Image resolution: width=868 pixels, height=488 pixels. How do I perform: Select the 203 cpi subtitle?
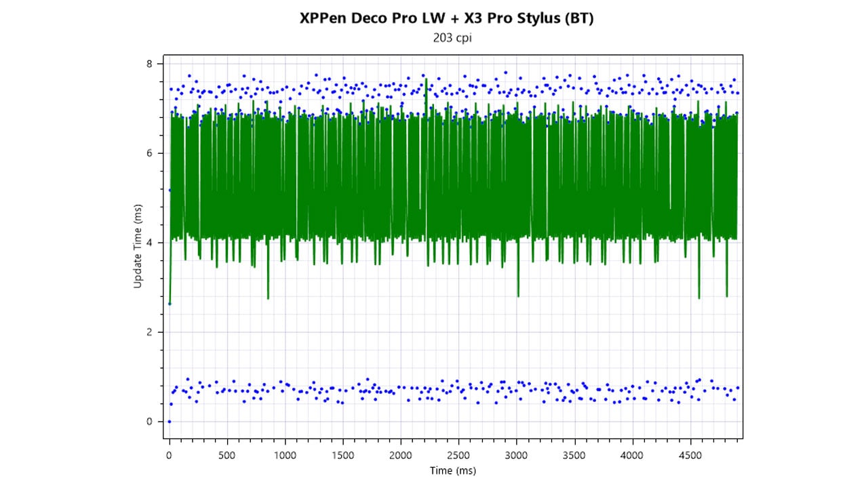[452, 38]
